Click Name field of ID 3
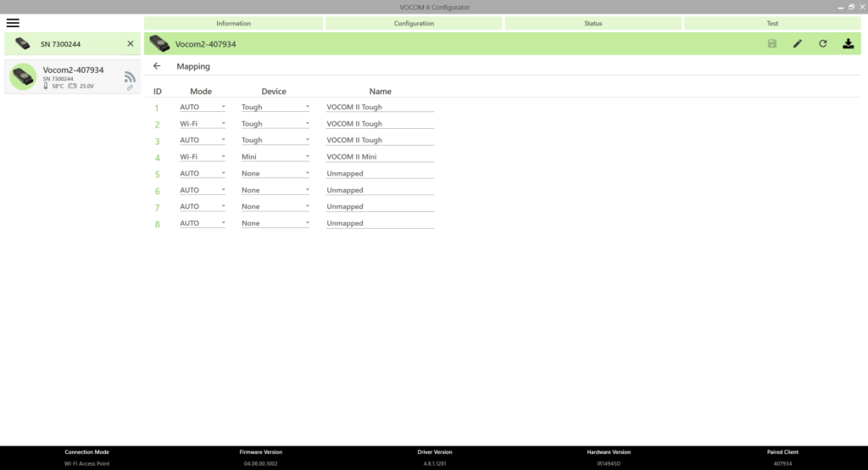 coord(380,140)
